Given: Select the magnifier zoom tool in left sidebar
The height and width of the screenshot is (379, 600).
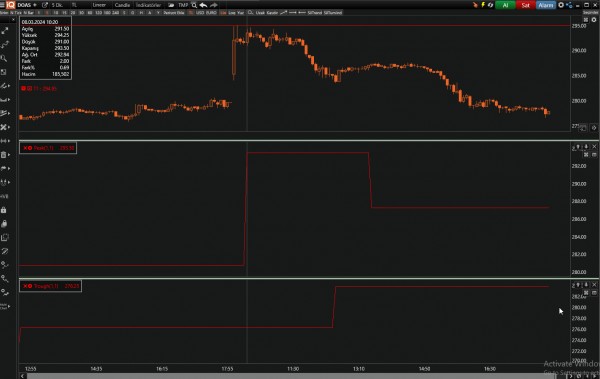Looking at the screenshot, I should point(4,58).
